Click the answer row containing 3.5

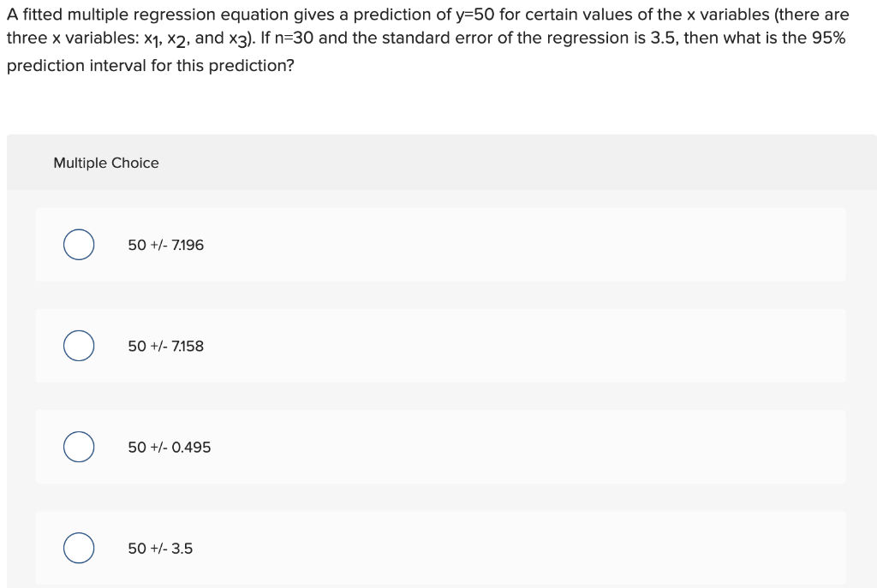[x=438, y=547]
